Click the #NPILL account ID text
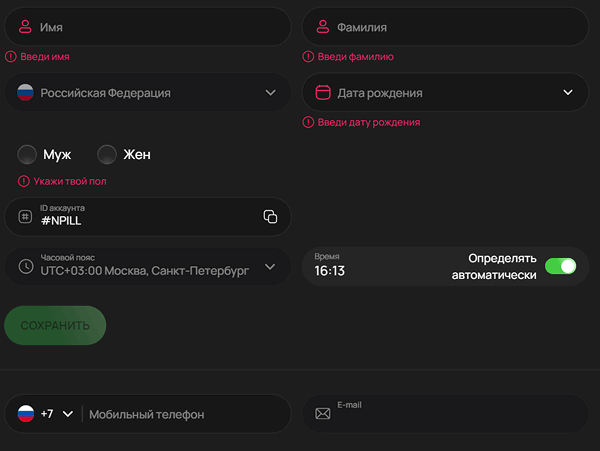Viewport: 600px width, 451px height. point(61,221)
